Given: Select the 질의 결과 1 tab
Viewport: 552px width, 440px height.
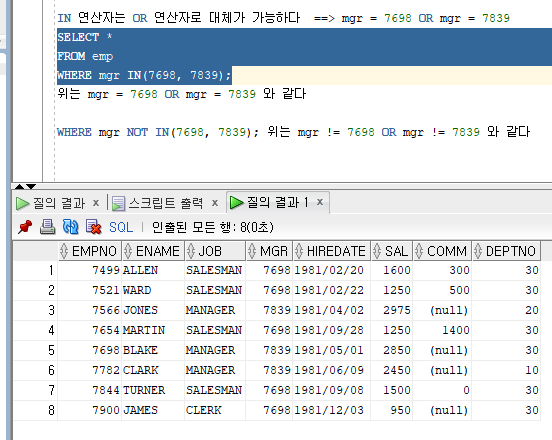Looking at the screenshot, I should (x=278, y=202).
